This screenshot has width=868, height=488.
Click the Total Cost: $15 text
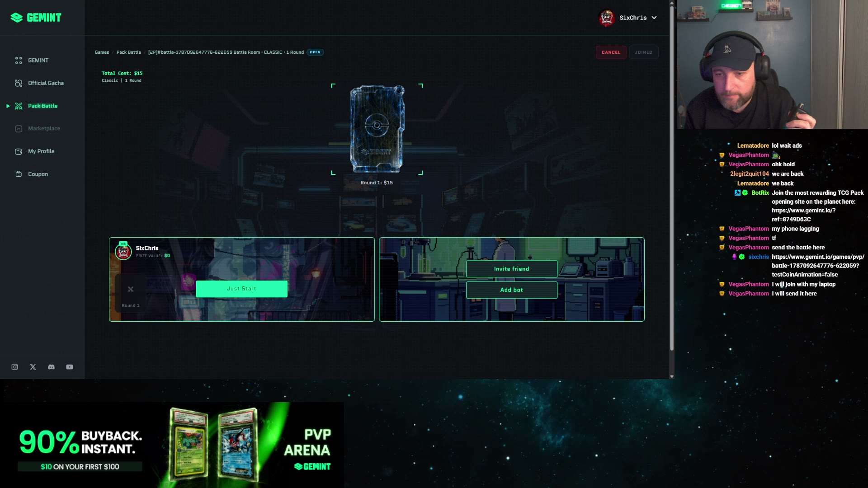122,73
